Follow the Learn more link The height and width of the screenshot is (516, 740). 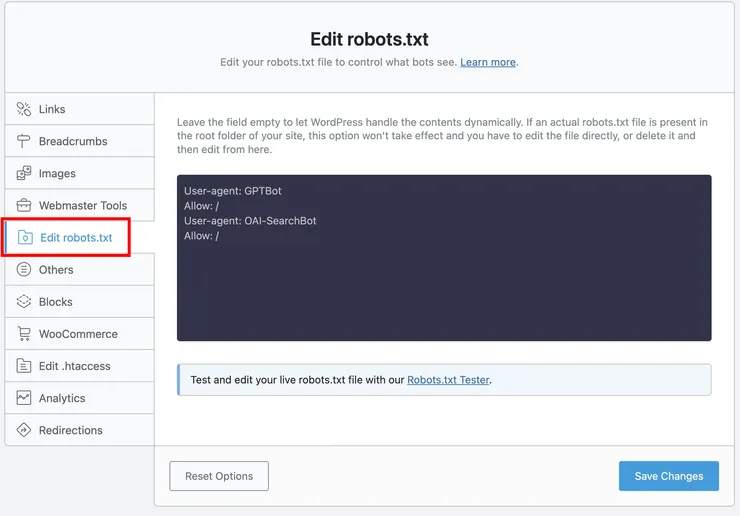point(488,62)
